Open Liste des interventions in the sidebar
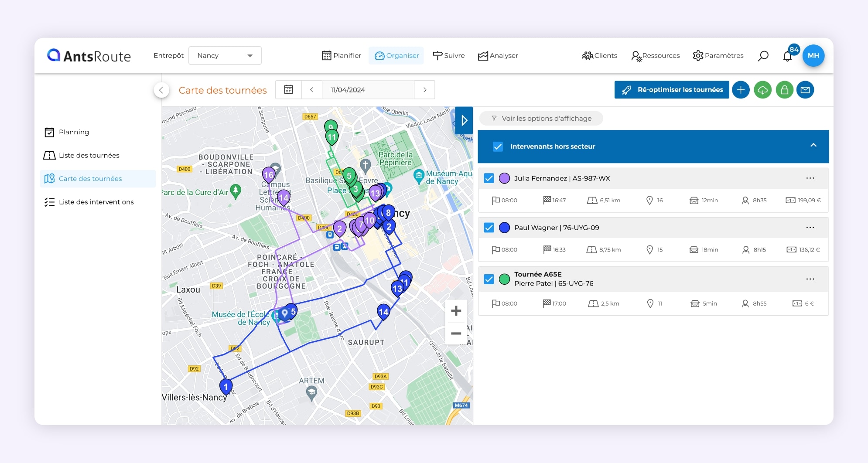 [96, 202]
